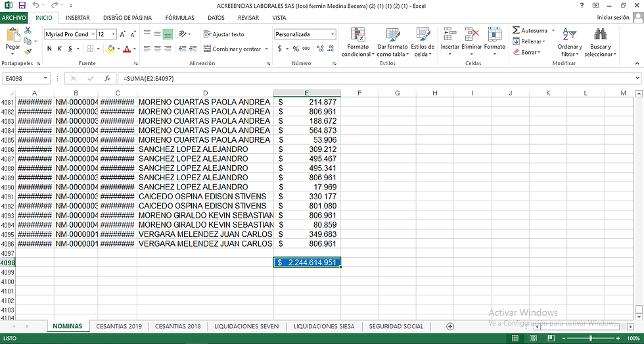Click the decrease indent icon
The image size is (644, 344).
pos(183,49)
